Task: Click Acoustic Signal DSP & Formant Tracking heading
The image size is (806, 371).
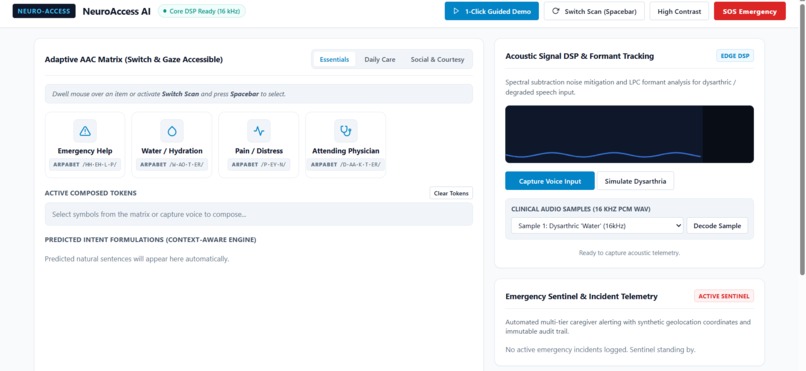Action: pos(579,56)
